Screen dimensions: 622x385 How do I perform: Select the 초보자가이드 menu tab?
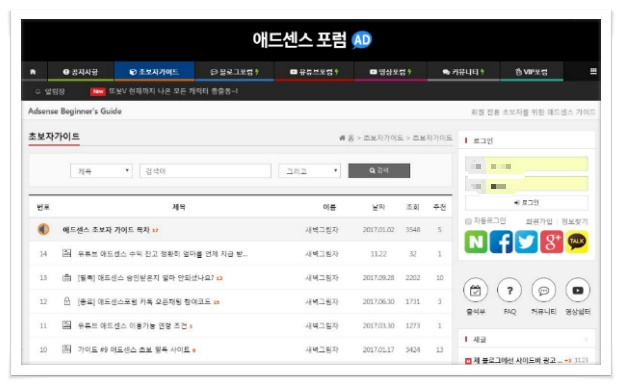point(154,72)
